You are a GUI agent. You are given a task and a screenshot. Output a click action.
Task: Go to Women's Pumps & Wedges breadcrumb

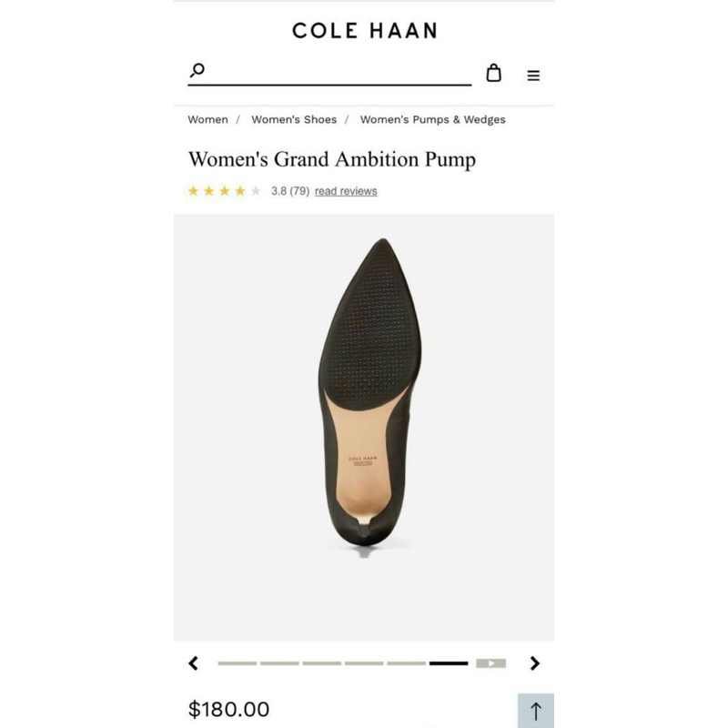[432, 119]
